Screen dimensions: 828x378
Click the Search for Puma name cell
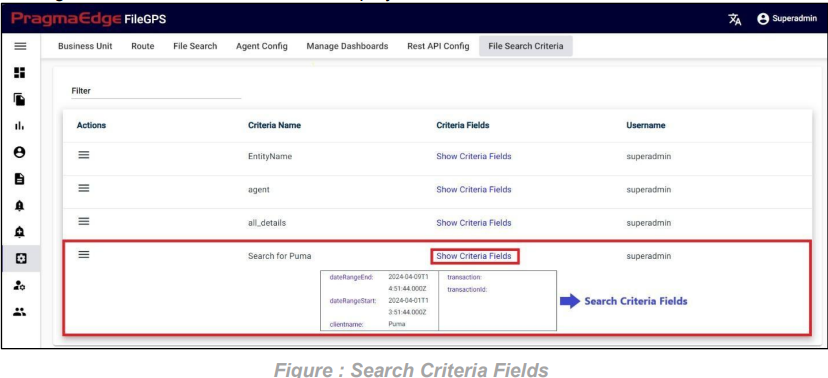tap(280, 256)
